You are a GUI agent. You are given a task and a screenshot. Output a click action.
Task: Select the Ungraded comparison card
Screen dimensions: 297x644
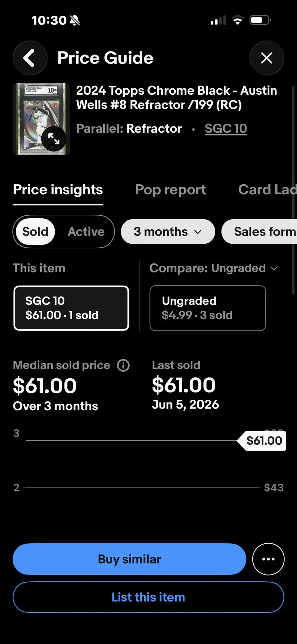pyautogui.click(x=208, y=308)
